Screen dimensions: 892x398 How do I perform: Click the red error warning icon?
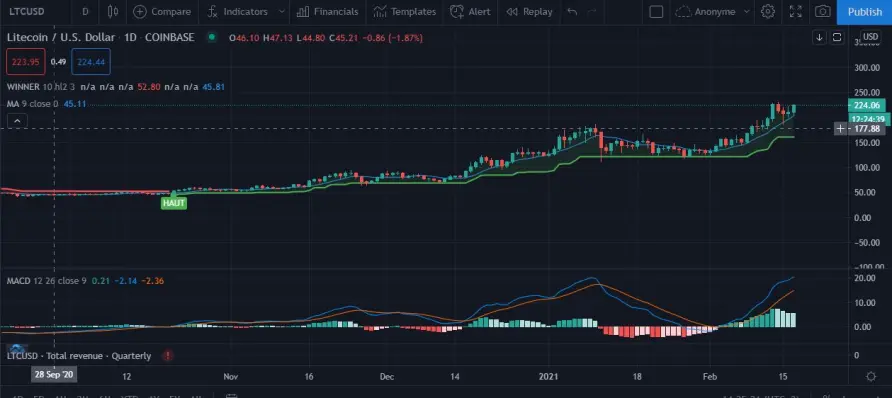click(168, 356)
